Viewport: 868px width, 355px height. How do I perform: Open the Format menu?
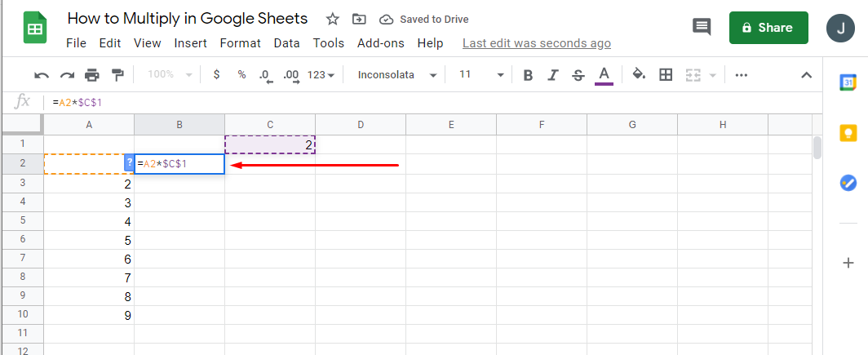pyautogui.click(x=241, y=43)
